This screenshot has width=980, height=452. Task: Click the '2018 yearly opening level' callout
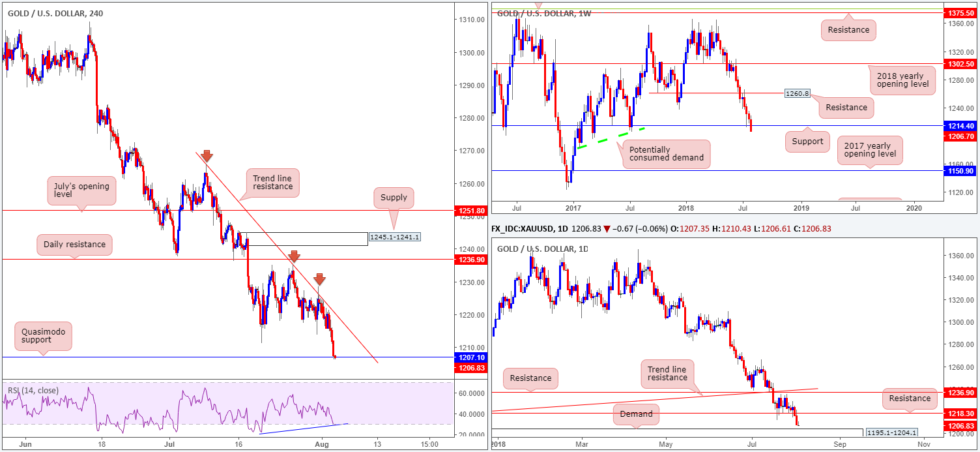902,82
